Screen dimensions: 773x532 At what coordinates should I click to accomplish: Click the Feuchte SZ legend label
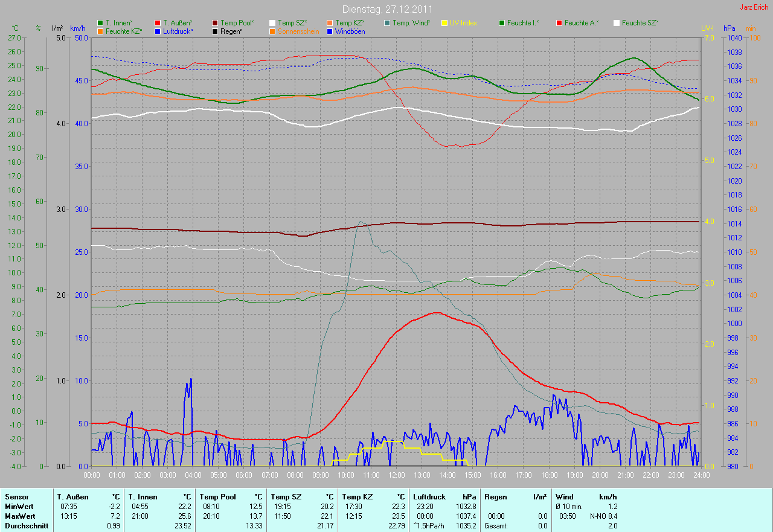tap(640, 23)
